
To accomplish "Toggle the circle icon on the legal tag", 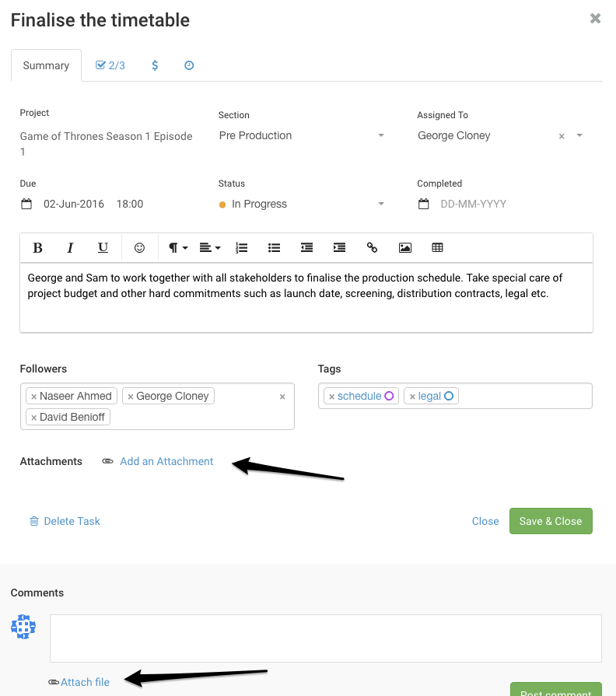I will coord(448,395).
